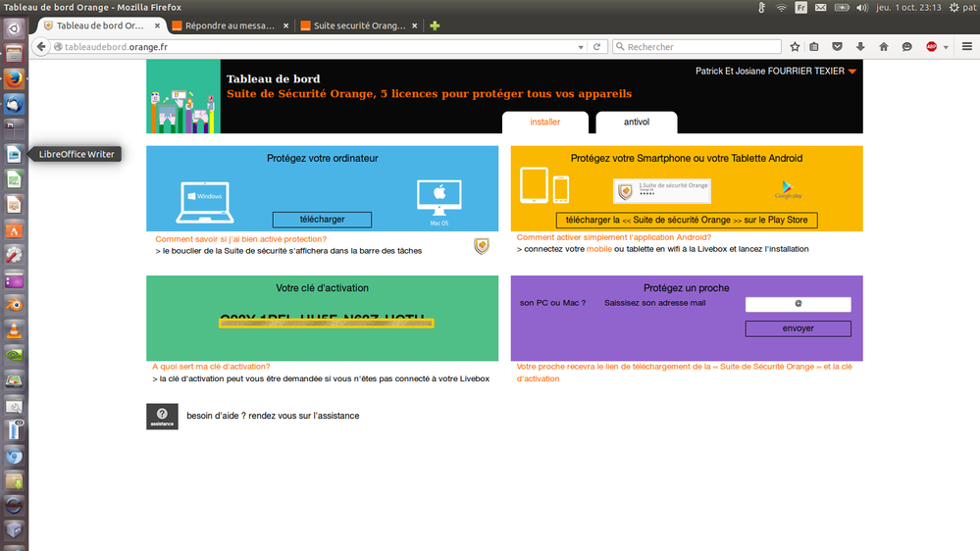Open new tab with green plus icon
Viewport: 980px width, 551px height.
(x=435, y=25)
